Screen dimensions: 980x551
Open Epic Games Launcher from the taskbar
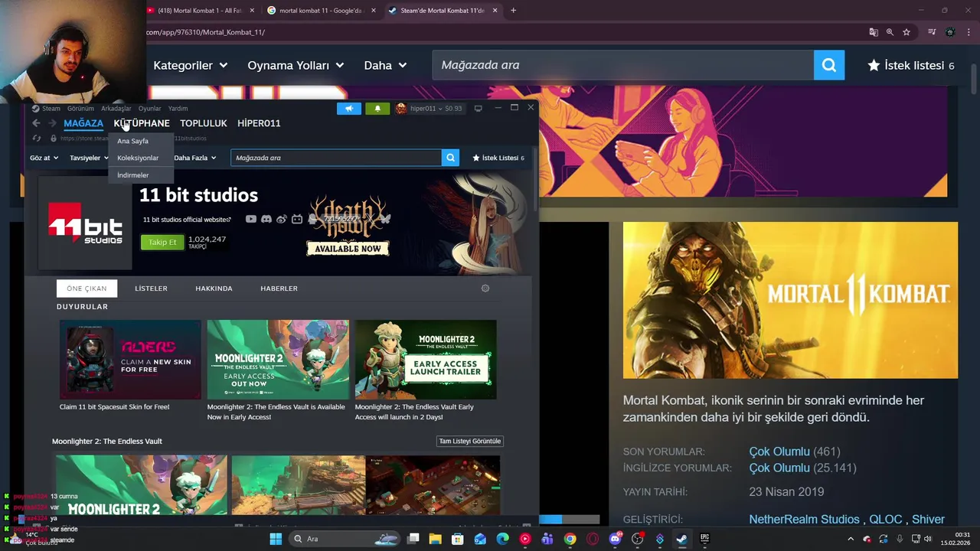(704, 539)
